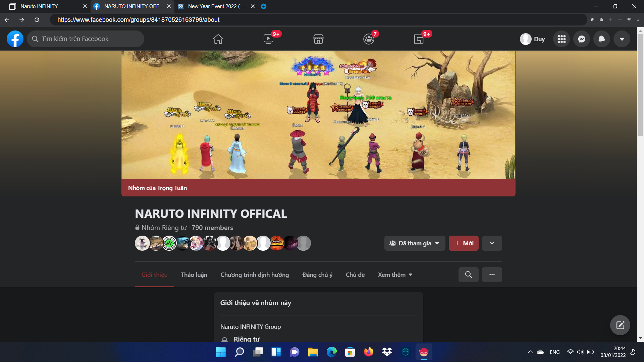Expand the chevron button next to Mời
The width and height of the screenshot is (644, 362).
pos(492,243)
